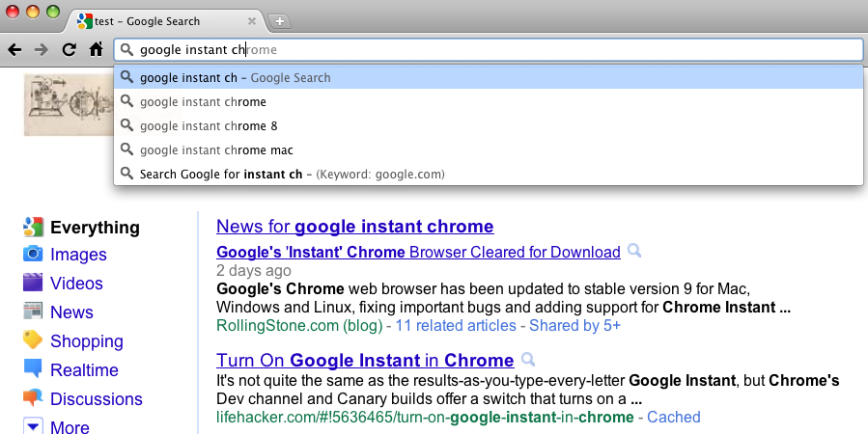The height and width of the screenshot is (434, 868).
Task: Switch to Shopping results
Action: (x=86, y=341)
